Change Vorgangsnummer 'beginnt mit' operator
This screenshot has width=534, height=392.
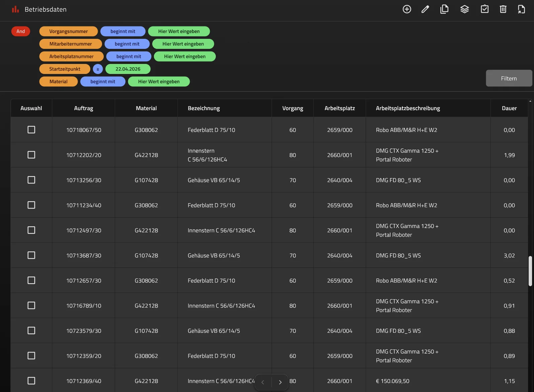(x=123, y=31)
